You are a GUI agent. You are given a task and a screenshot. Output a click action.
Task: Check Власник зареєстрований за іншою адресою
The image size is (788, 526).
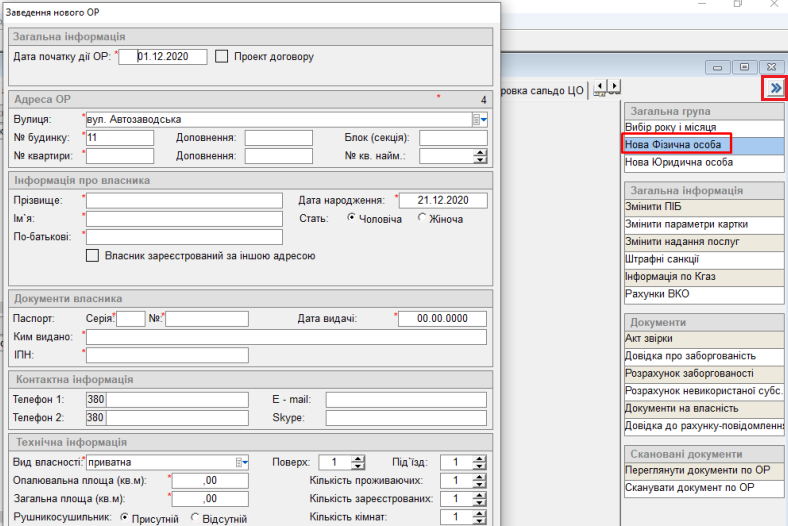[x=93, y=256]
